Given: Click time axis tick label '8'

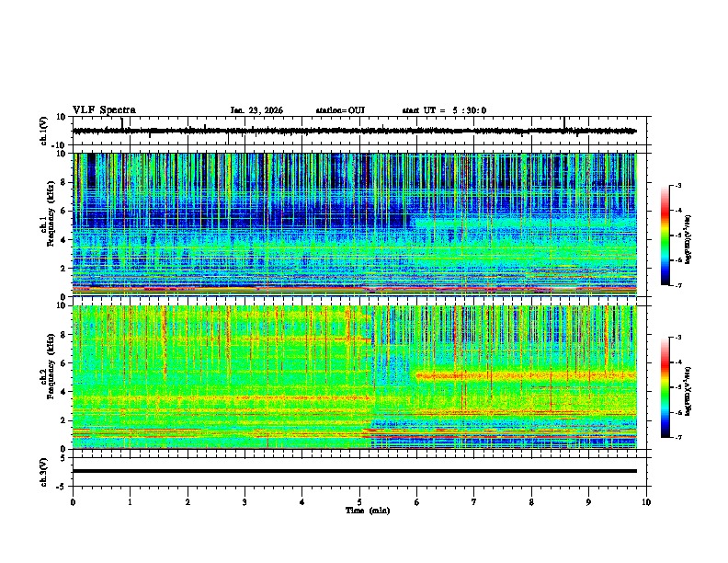Looking at the screenshot, I should [x=531, y=502].
